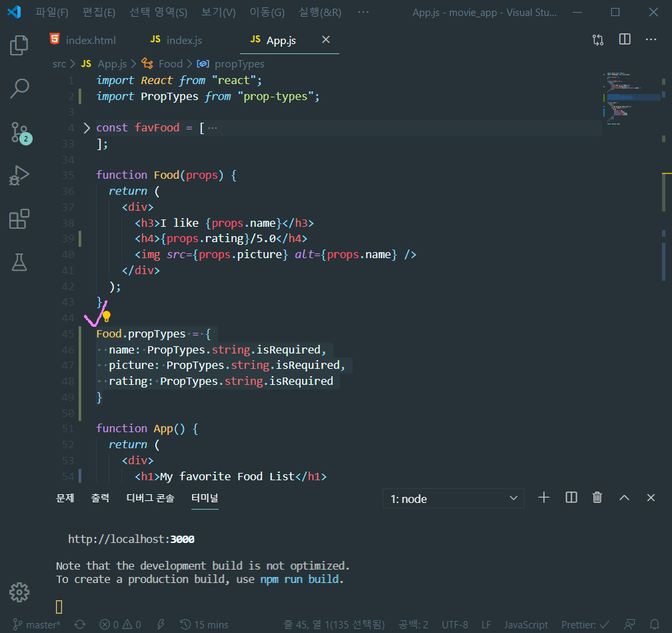Open the Search view in activity bar

19,89
